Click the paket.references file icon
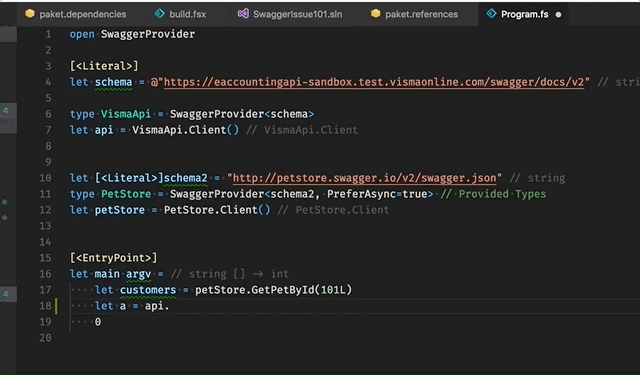The height and width of the screenshot is (375, 640). (376, 14)
